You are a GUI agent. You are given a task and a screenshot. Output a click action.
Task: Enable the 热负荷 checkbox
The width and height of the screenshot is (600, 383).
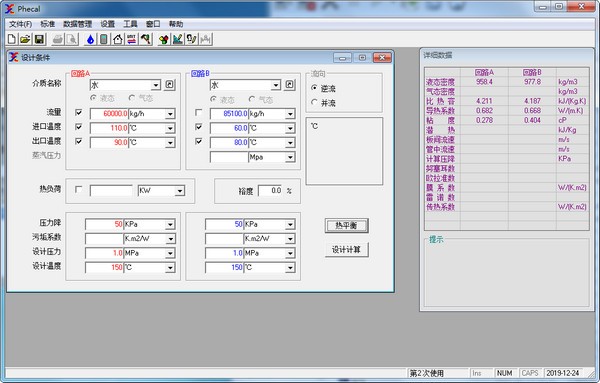(79, 189)
